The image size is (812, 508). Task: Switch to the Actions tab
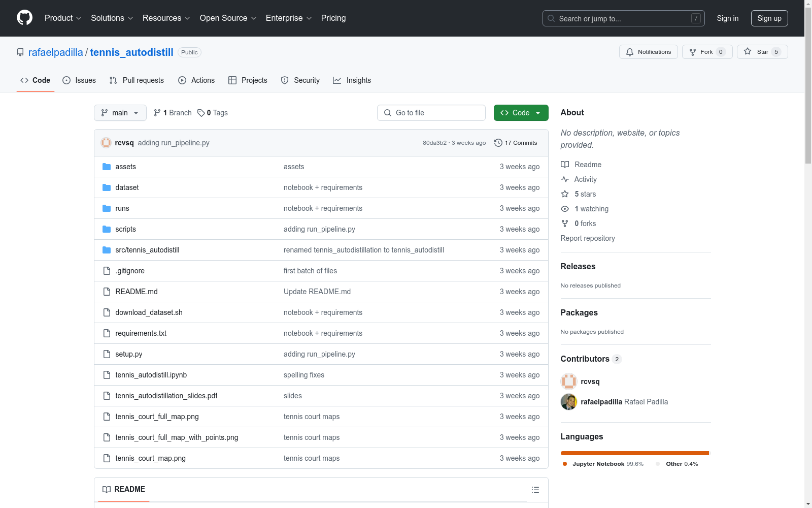[x=196, y=80]
